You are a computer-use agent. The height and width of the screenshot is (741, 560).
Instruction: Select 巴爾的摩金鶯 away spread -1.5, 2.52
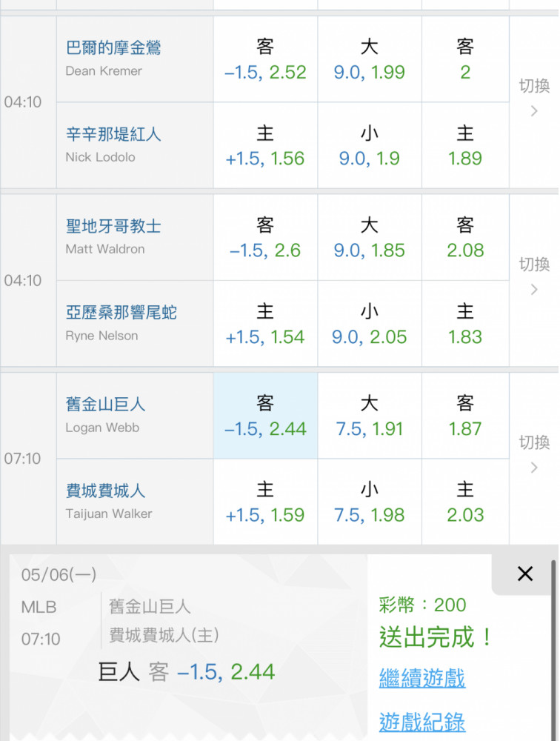[x=265, y=59]
